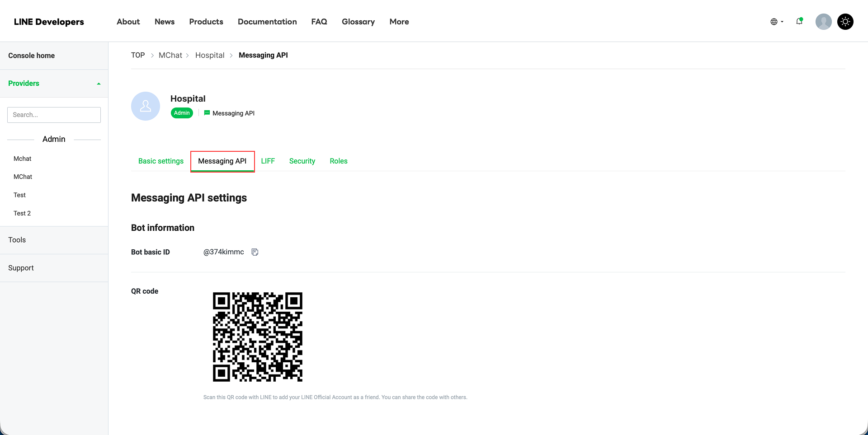
Task: Click the provider search field
Action: [x=54, y=114]
